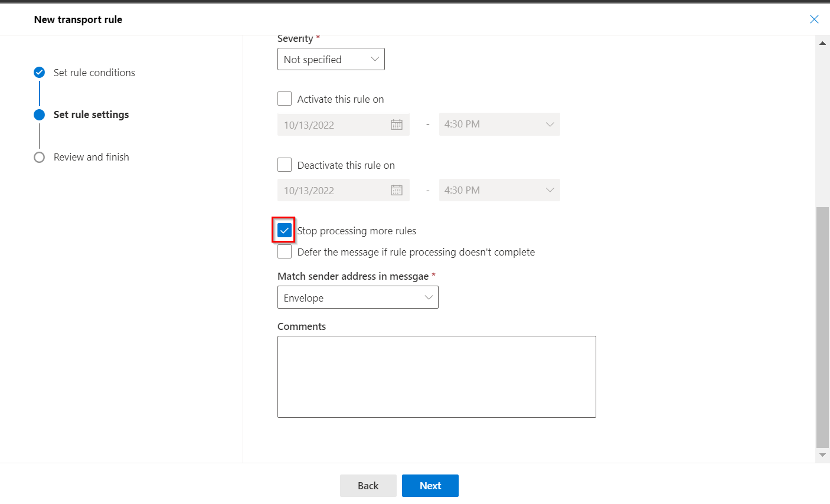The width and height of the screenshot is (830, 504).
Task: Click inside the Comments text box
Action: (436, 377)
